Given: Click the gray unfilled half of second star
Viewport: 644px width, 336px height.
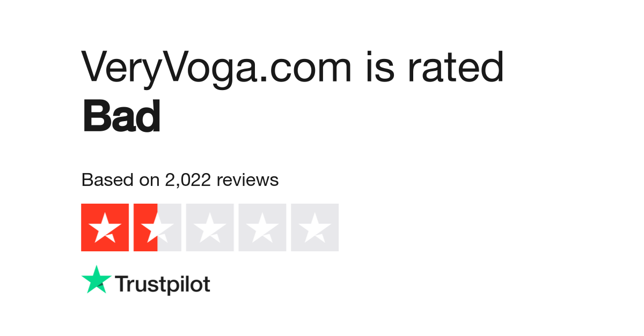Looking at the screenshot, I should 169,227.
